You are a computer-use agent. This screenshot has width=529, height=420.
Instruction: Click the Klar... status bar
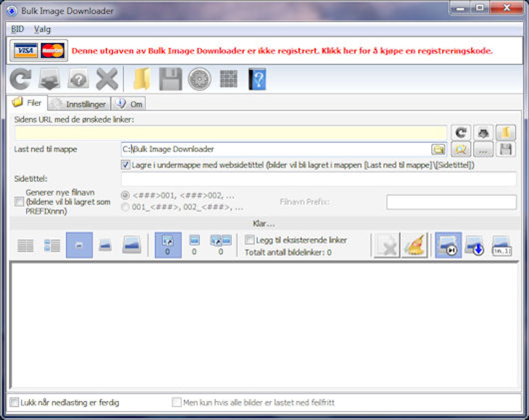(264, 224)
